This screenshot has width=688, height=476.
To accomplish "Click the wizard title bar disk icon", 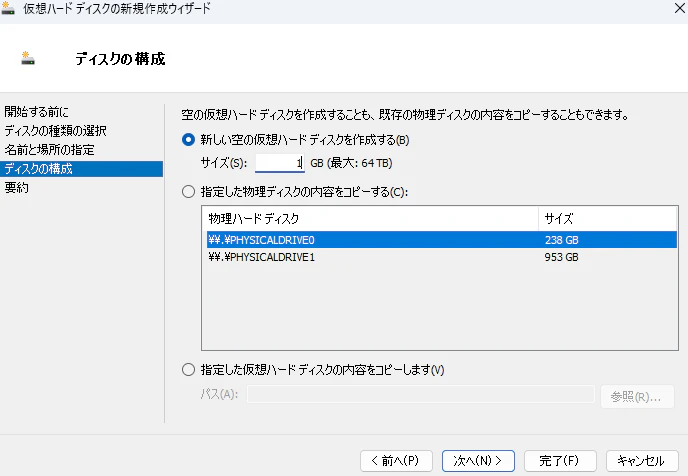I will (x=8, y=8).
